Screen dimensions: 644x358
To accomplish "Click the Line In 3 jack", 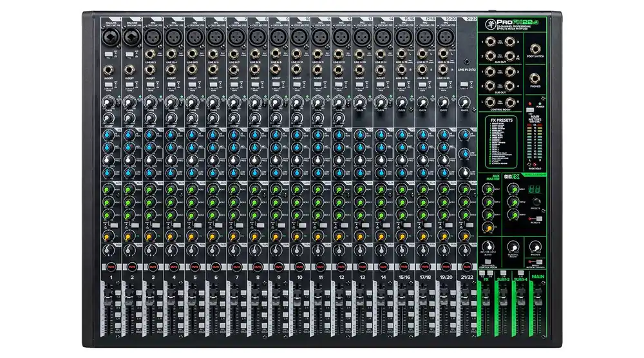I will 150,54.
